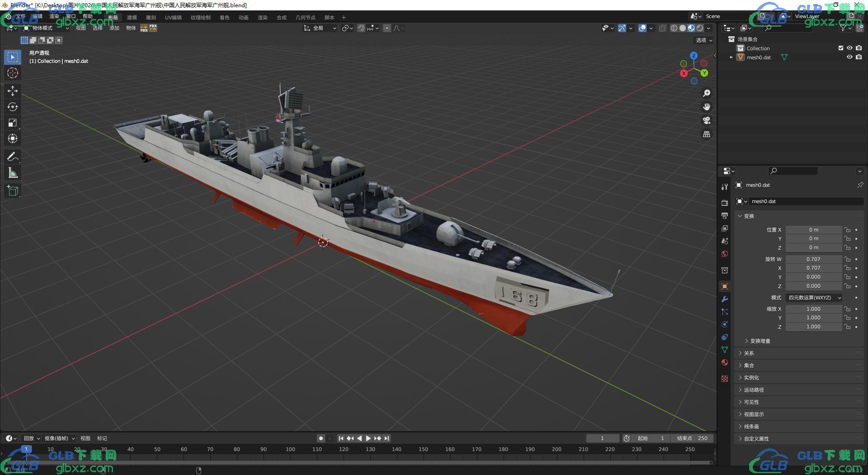Open the Particles properties tab icon

coord(725,312)
